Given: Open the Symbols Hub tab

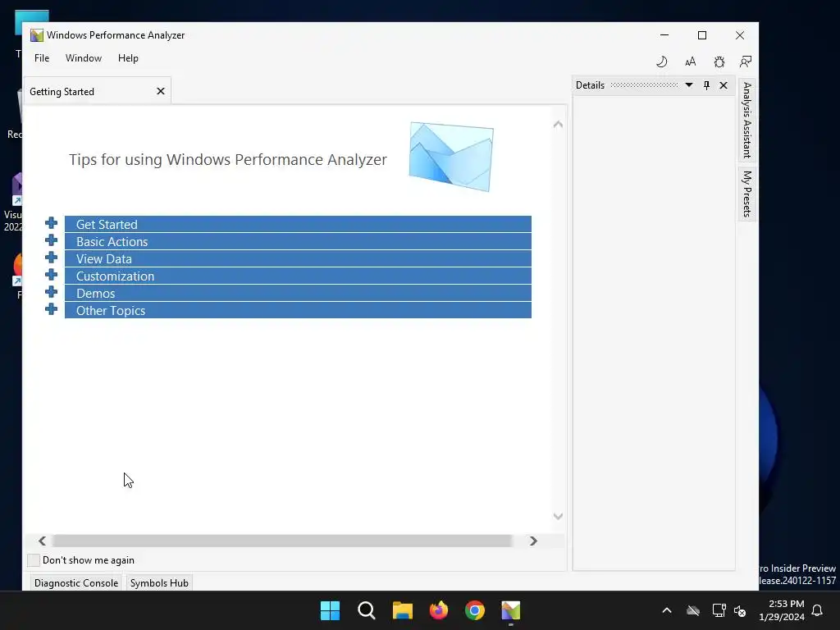Looking at the screenshot, I should tap(159, 583).
